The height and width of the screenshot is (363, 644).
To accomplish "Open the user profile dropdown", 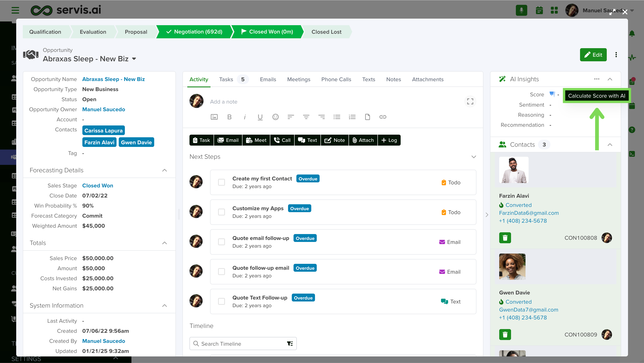I will coord(632,11).
